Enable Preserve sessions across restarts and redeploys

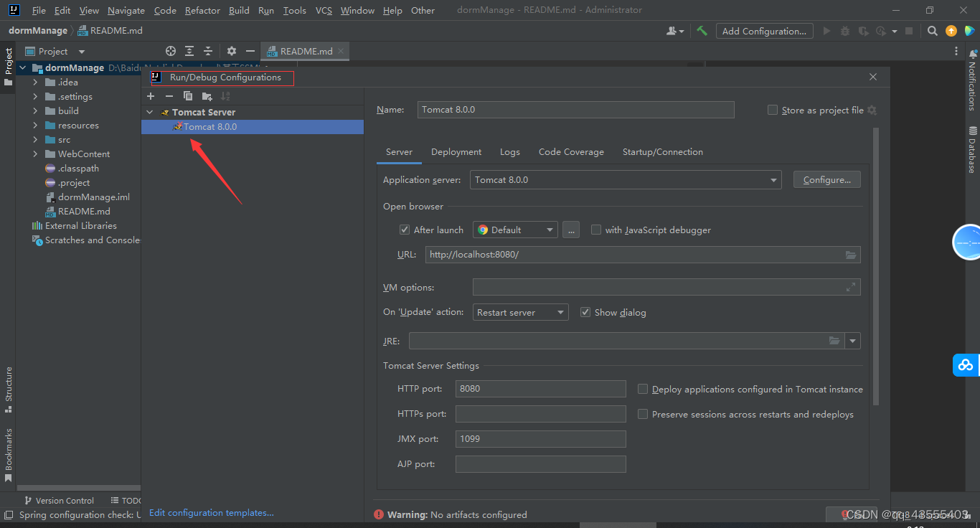pyautogui.click(x=643, y=414)
